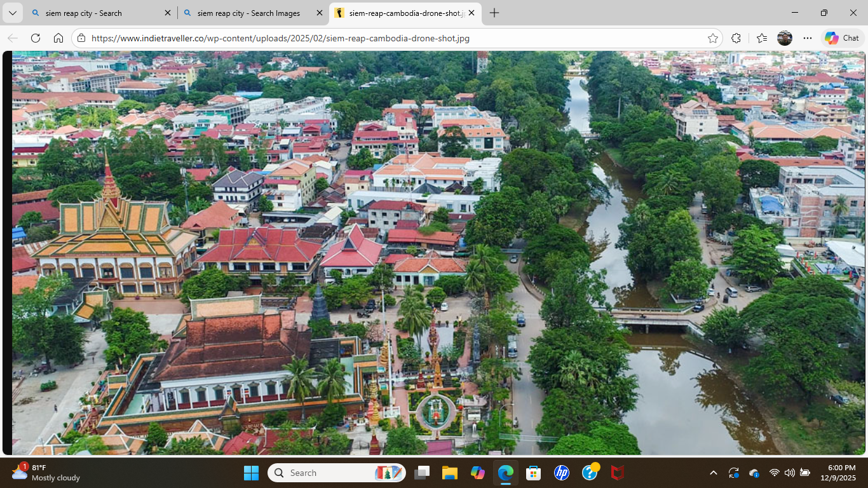Open the browser Extensions puzzle icon
The width and height of the screenshot is (868, 488).
pyautogui.click(x=736, y=38)
